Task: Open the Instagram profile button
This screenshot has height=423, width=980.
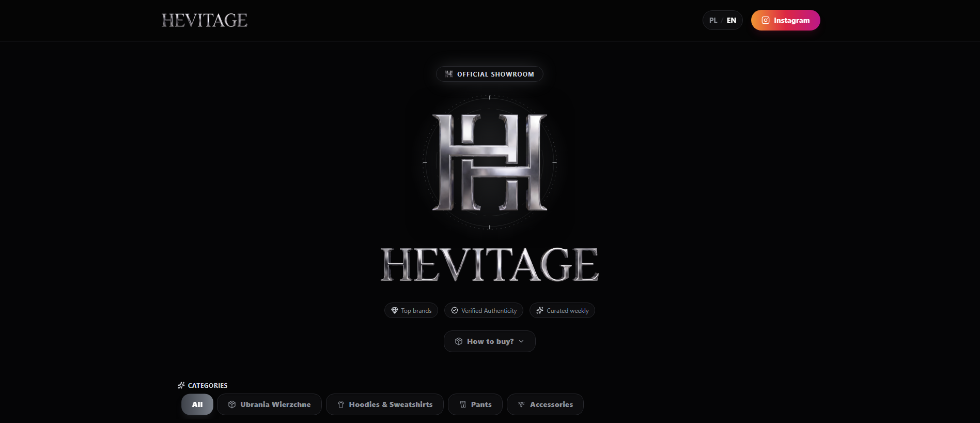Action: [785, 20]
